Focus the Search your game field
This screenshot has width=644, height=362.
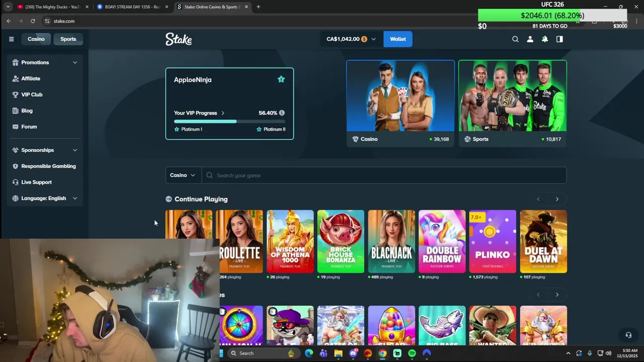(x=384, y=175)
